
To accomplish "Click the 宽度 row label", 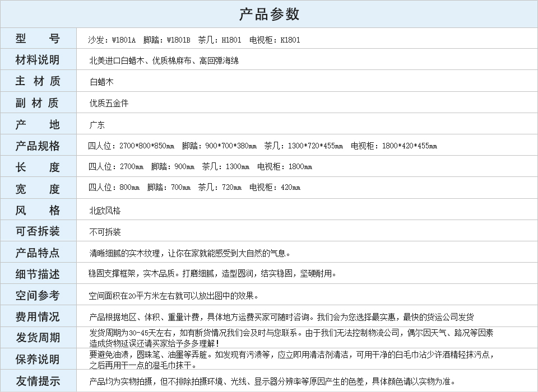I will tap(38, 189).
